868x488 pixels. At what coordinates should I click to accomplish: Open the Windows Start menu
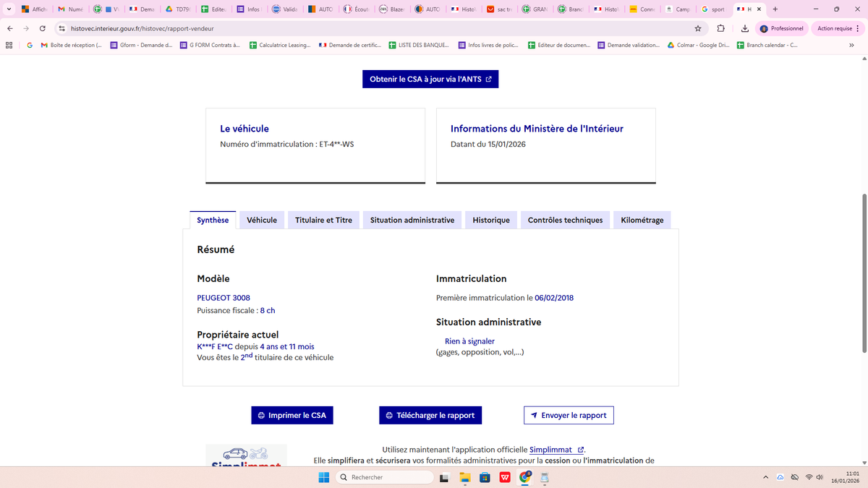click(324, 477)
